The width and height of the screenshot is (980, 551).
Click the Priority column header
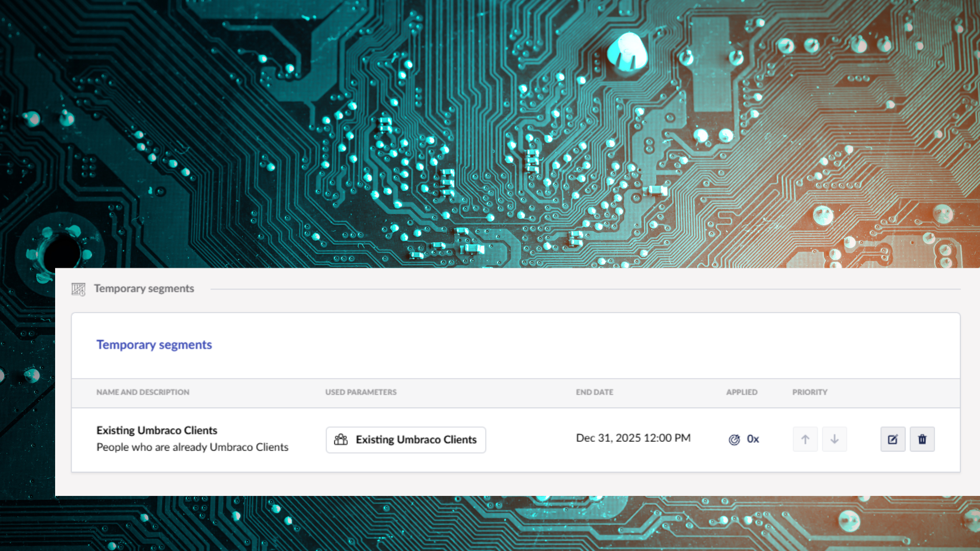coord(810,392)
